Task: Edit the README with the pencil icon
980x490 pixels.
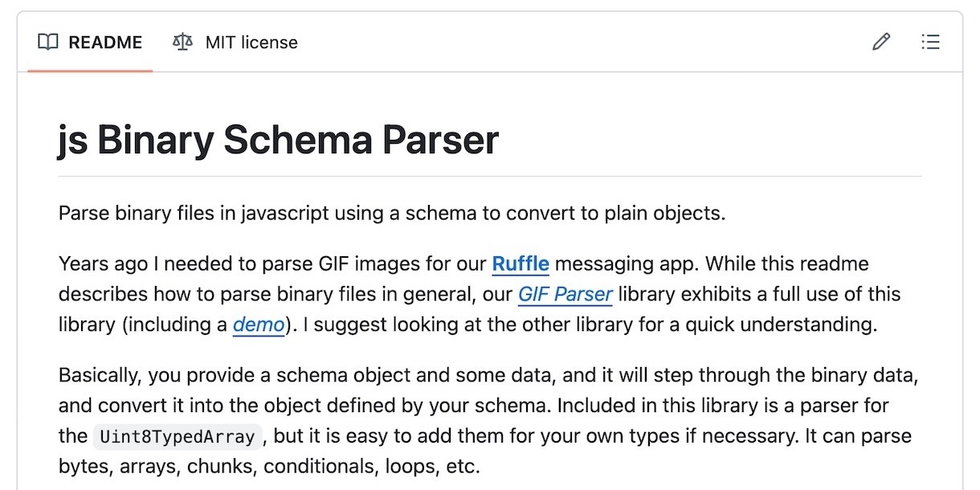Action: (881, 42)
